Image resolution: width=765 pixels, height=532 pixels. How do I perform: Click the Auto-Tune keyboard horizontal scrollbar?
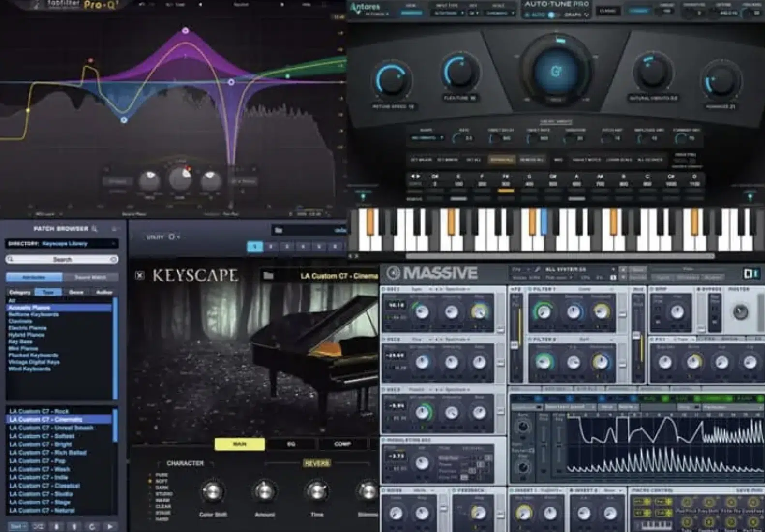point(560,256)
